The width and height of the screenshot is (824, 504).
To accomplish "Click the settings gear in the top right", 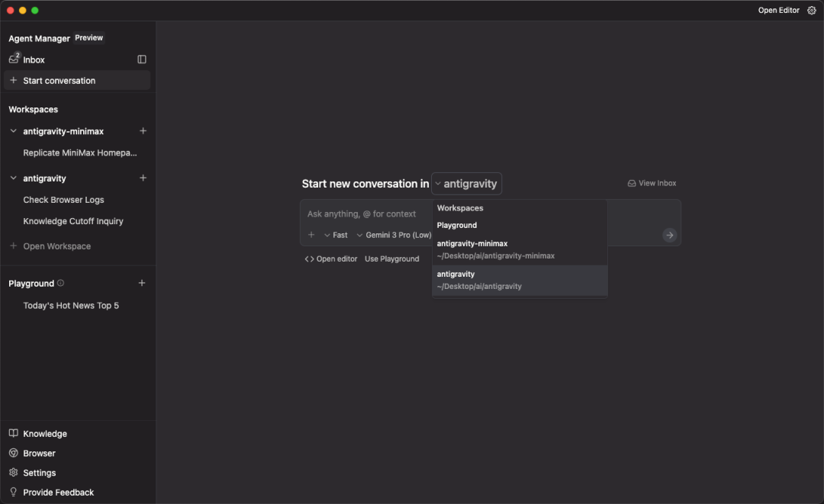I will 811,10.
